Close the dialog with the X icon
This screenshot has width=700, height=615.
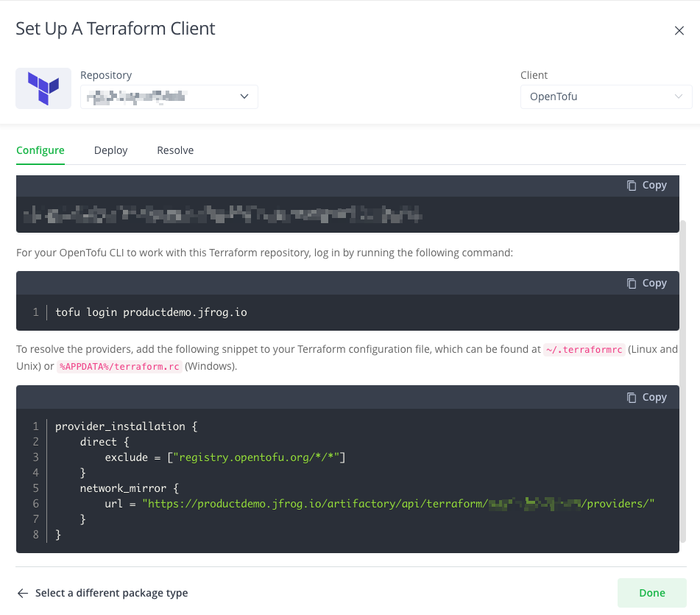(x=680, y=30)
